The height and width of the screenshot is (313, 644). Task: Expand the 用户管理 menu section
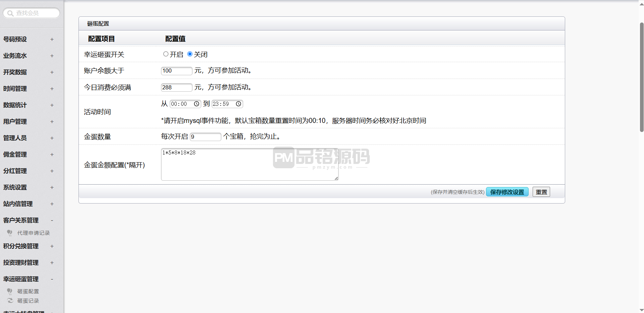click(x=52, y=122)
